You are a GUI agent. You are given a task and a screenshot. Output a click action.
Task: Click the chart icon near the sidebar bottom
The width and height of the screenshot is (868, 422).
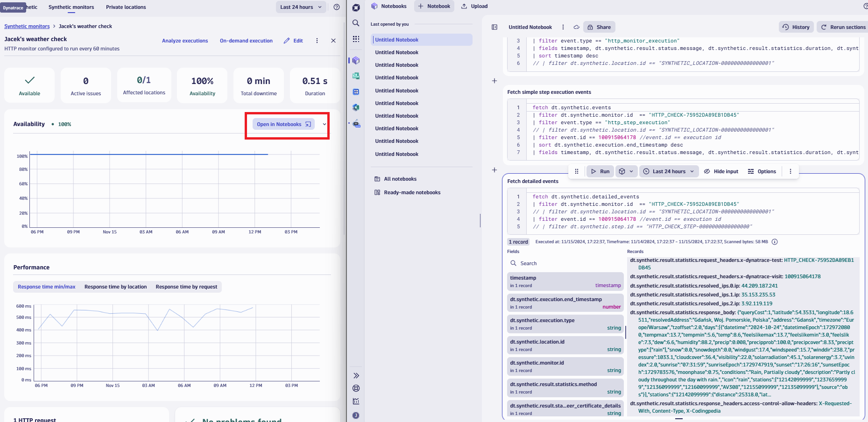coord(356,401)
